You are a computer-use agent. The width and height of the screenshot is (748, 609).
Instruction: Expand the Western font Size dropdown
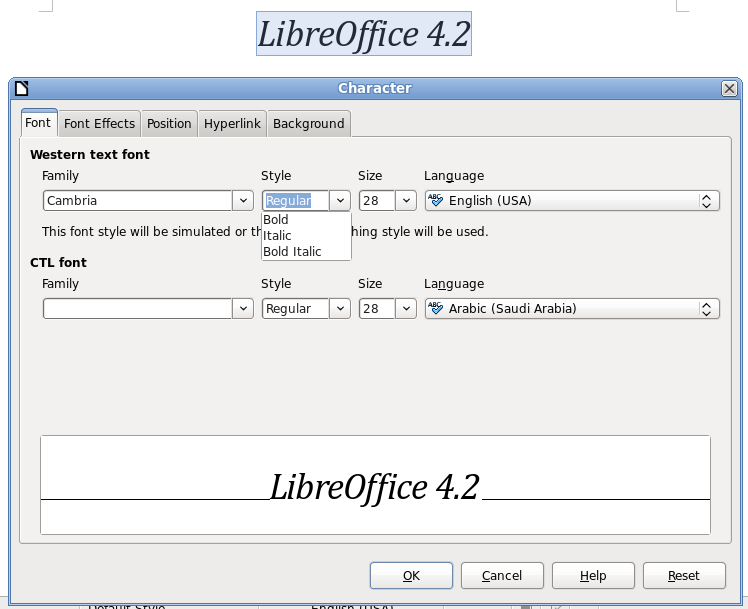[x=406, y=201]
